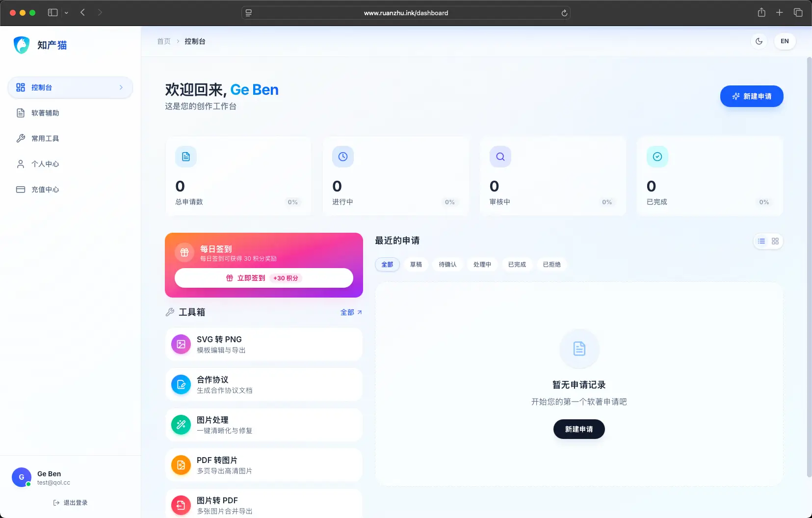Click the blue 新建申请 button
Image resolution: width=812 pixels, height=518 pixels.
tap(751, 96)
